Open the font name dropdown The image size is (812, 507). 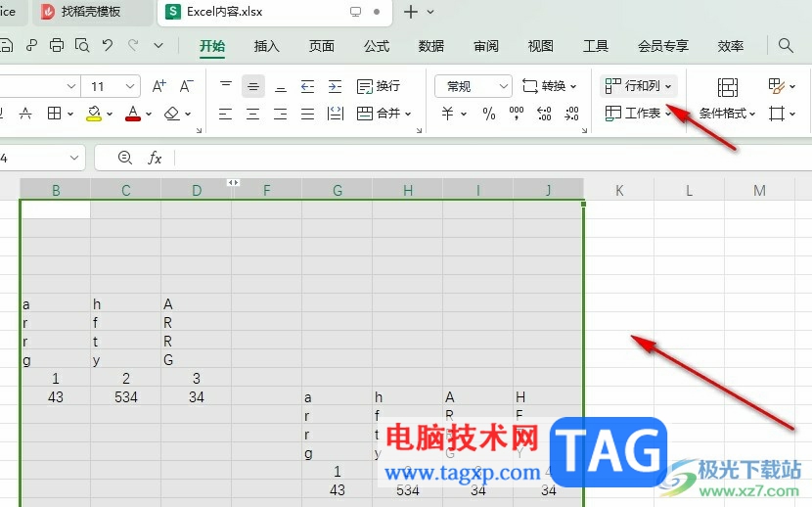tap(71, 86)
